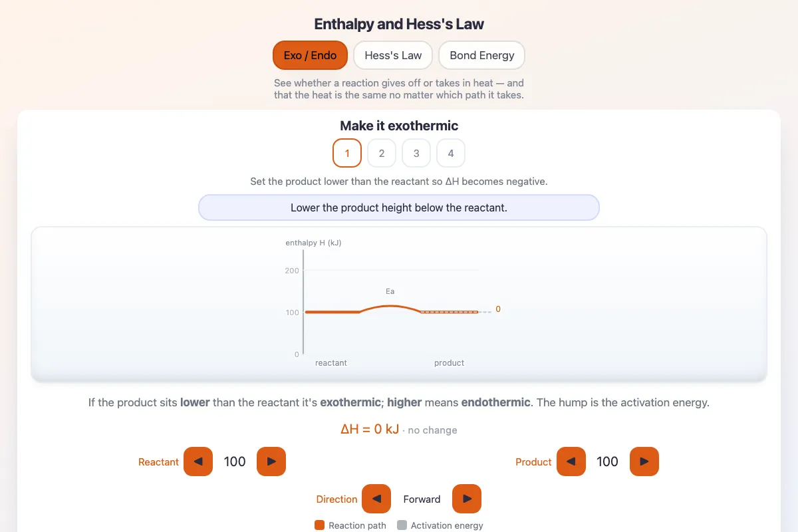The height and width of the screenshot is (532, 798).
Task: Increase the Reactant value with right arrow
Action: pos(271,462)
